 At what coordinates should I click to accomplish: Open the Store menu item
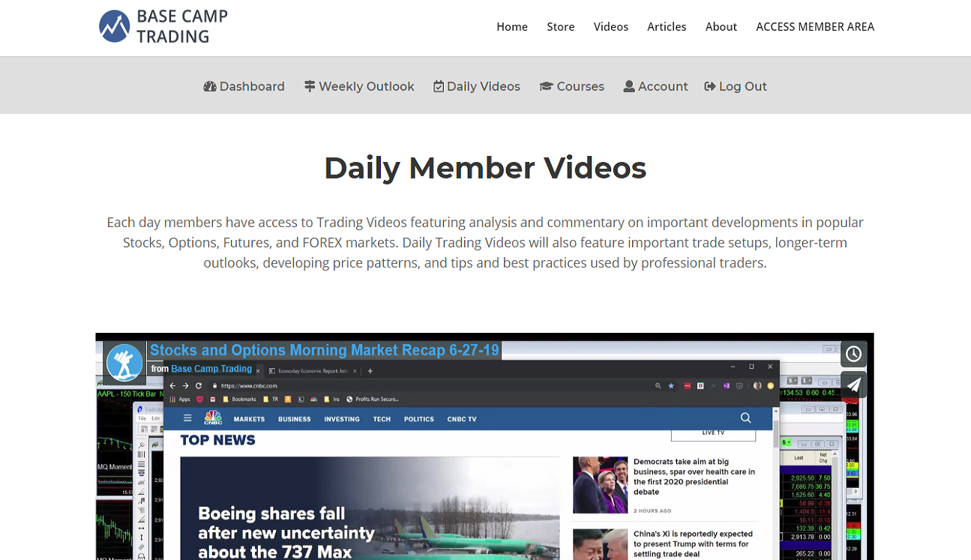(x=561, y=27)
